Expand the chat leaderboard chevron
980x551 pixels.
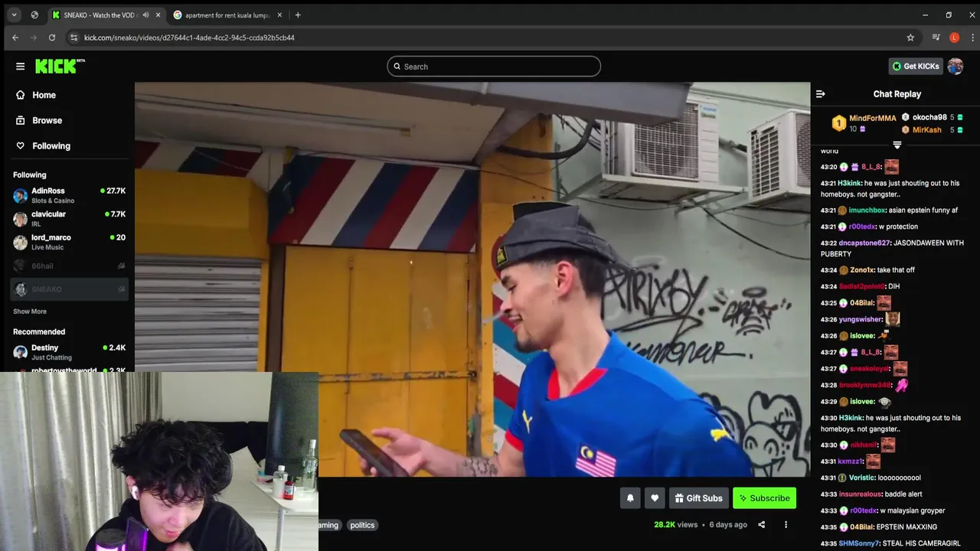coord(897,145)
